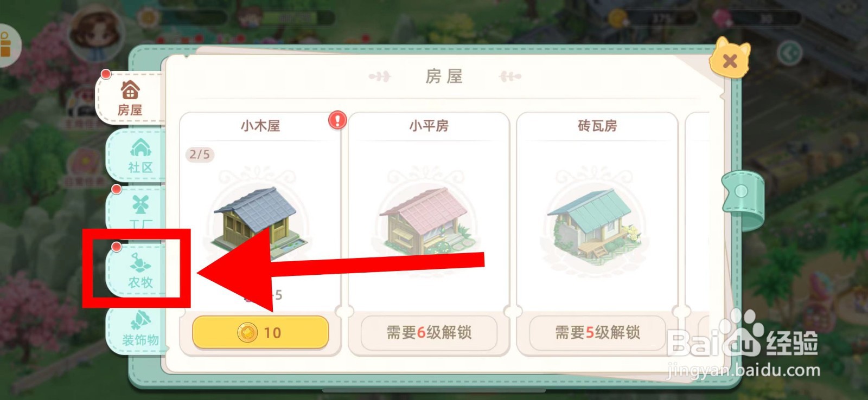Close the shop with the cat-ear X button
This screenshot has height=400, width=868.
730,58
